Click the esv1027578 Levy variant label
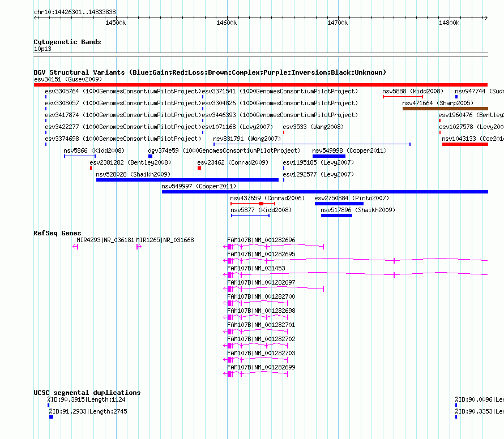This screenshot has width=504, height=439. click(x=471, y=127)
